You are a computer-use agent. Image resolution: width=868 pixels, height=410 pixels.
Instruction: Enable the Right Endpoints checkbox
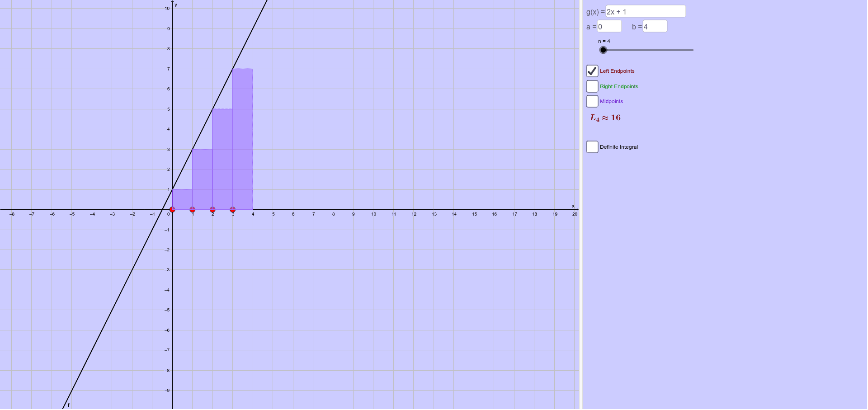click(592, 86)
